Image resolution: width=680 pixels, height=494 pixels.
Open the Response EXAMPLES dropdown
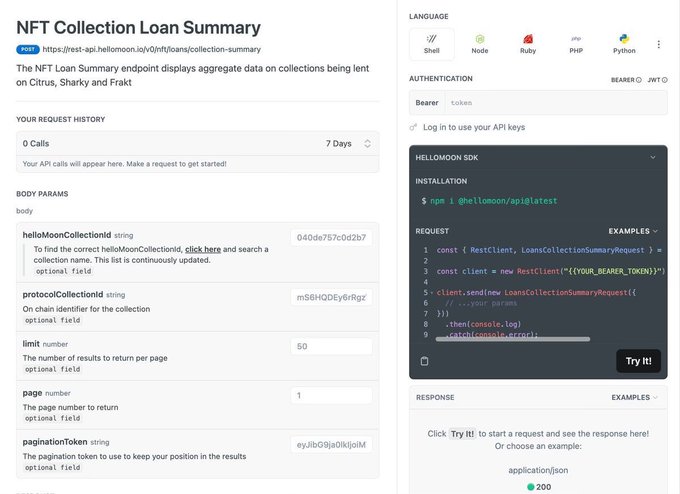click(634, 397)
